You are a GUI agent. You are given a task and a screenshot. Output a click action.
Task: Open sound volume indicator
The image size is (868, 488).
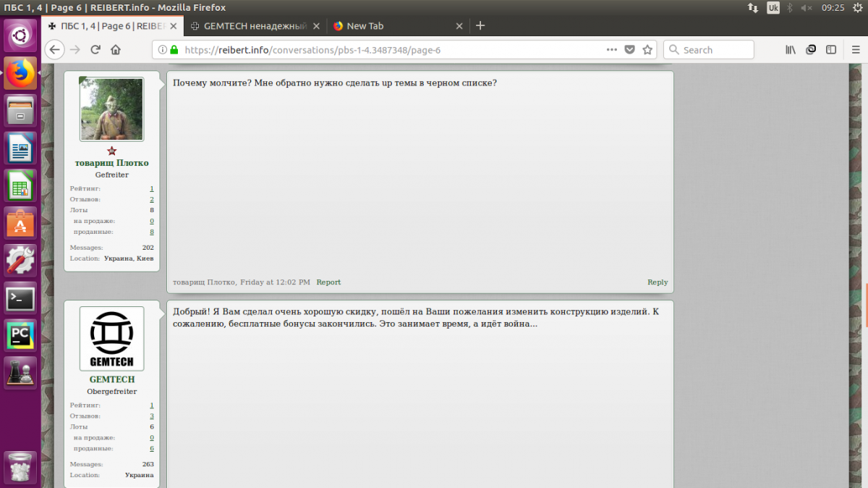[x=807, y=7]
